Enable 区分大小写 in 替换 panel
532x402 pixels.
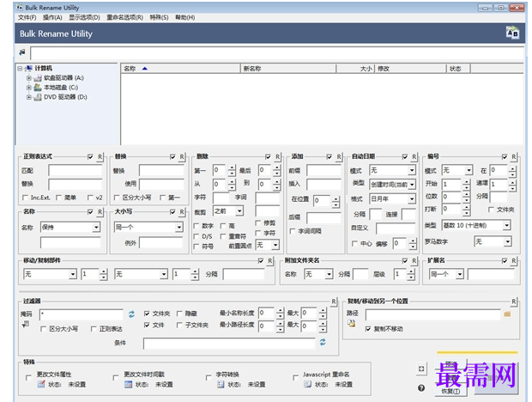point(117,198)
